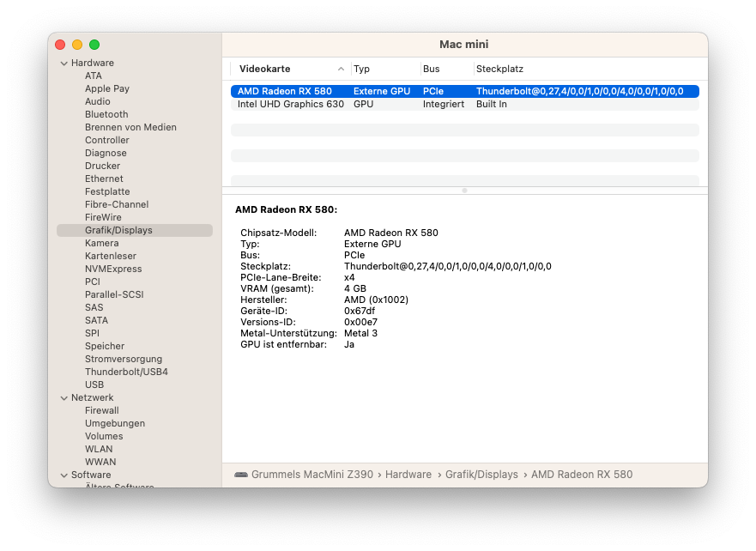The width and height of the screenshot is (756, 551).
Task: Open WLAN information
Action: (x=99, y=449)
